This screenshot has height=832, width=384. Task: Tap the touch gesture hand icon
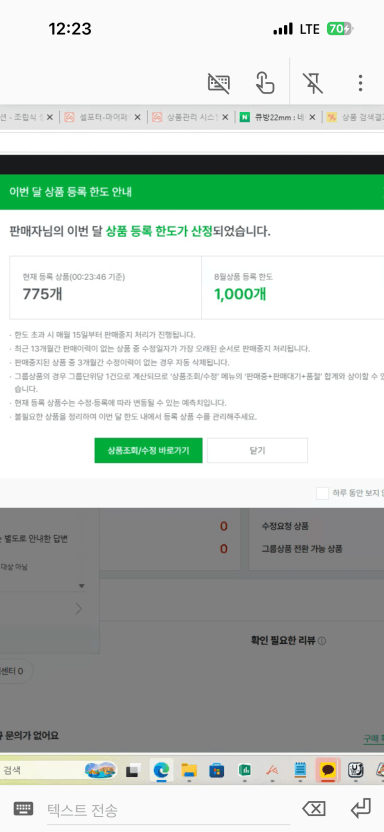pyautogui.click(x=265, y=83)
